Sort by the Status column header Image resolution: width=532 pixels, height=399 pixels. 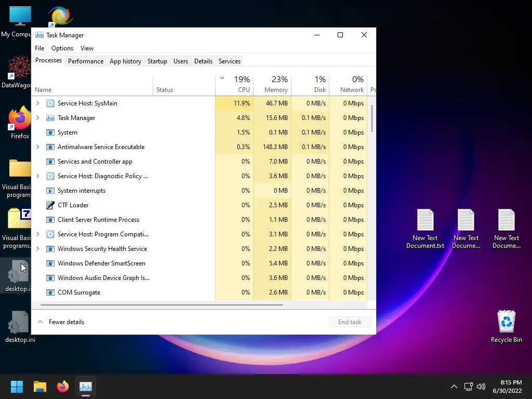coord(184,85)
